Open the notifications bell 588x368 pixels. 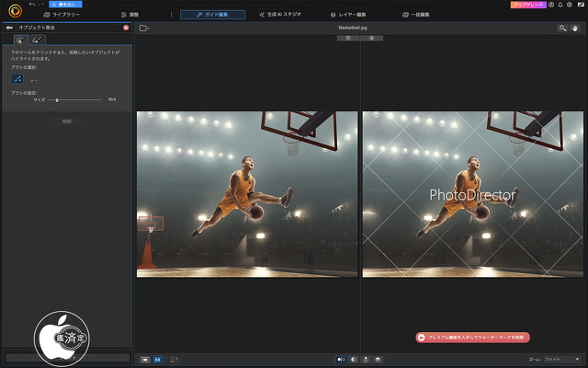pyautogui.click(x=560, y=5)
